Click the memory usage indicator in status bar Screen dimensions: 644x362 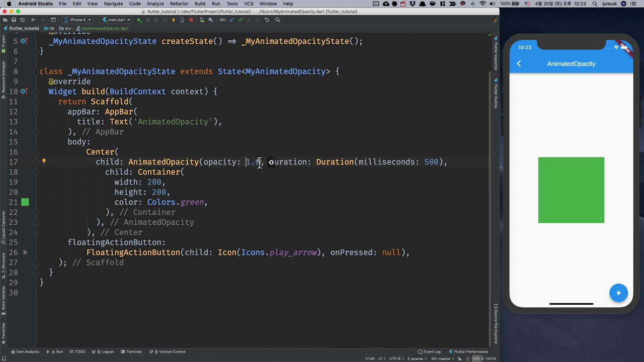pyautogui.click(x=484, y=358)
